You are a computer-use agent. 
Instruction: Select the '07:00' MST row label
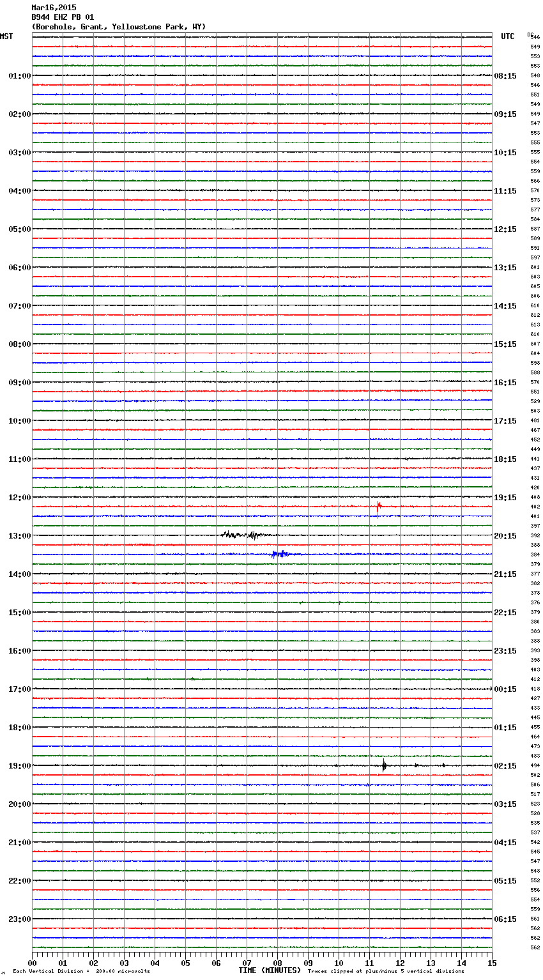pyautogui.click(x=20, y=306)
